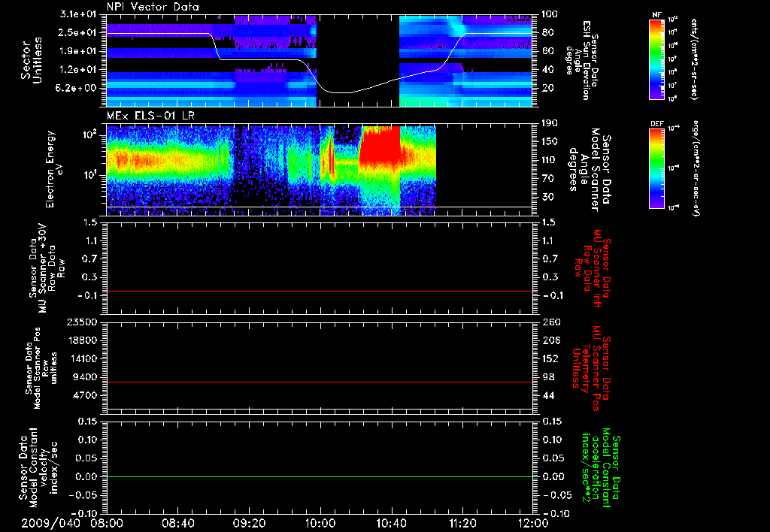Screen dimensions: 770x532
Task: Click the 12:00 time axis label
Action: (x=533, y=523)
